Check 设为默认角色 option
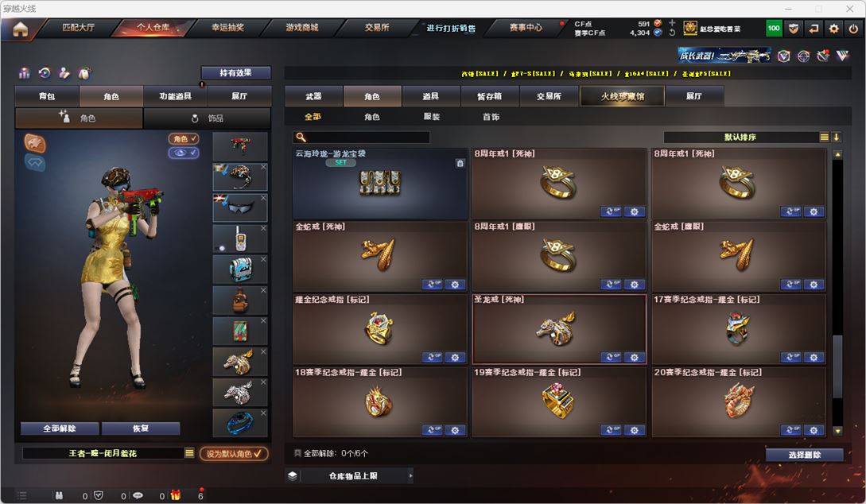Viewport: 866px width, 504px height. [234, 453]
